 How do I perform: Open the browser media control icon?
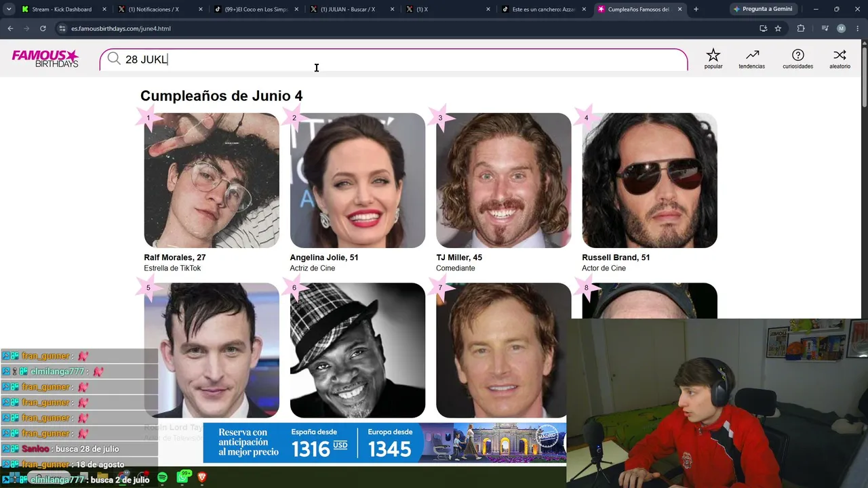[x=825, y=28]
